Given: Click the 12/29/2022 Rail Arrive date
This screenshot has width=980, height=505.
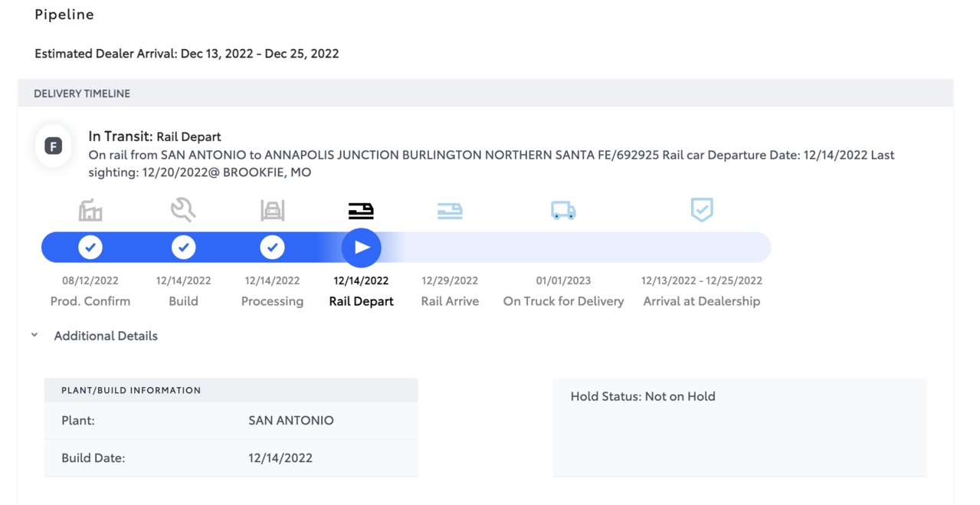Looking at the screenshot, I should (450, 280).
